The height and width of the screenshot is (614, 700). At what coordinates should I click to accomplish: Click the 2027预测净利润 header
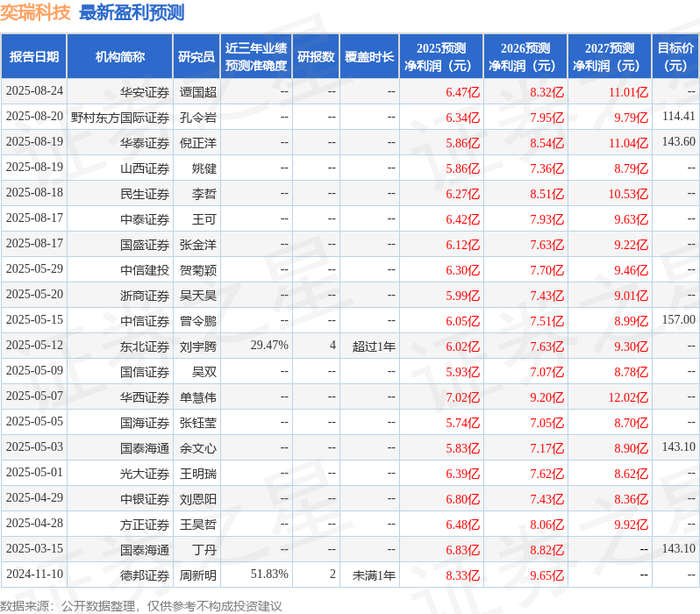tap(610, 57)
